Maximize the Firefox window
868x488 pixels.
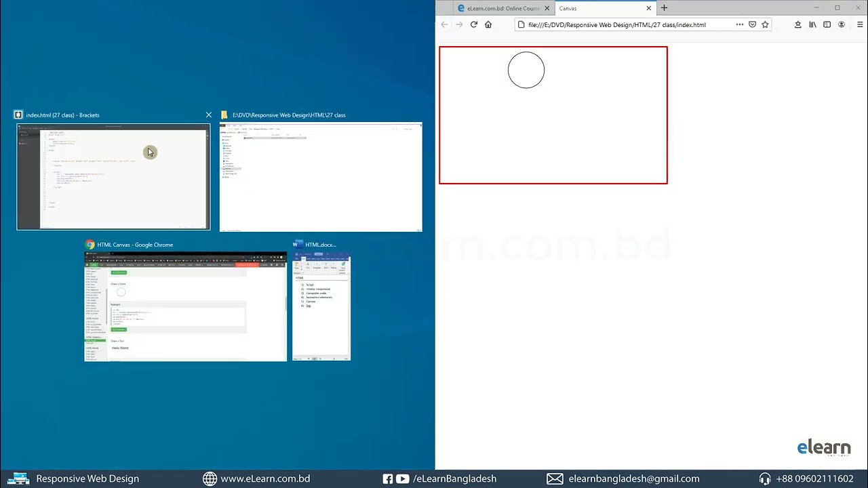(837, 7)
